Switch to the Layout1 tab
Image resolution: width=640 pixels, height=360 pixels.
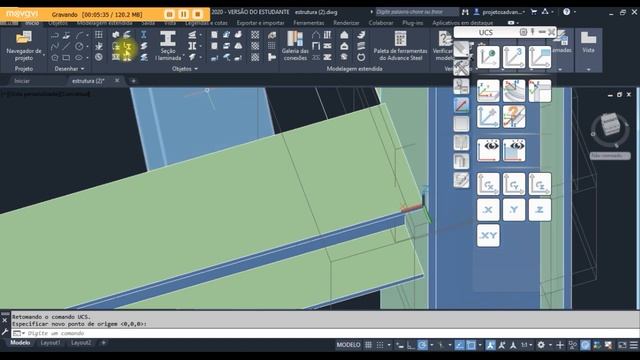click(50, 343)
